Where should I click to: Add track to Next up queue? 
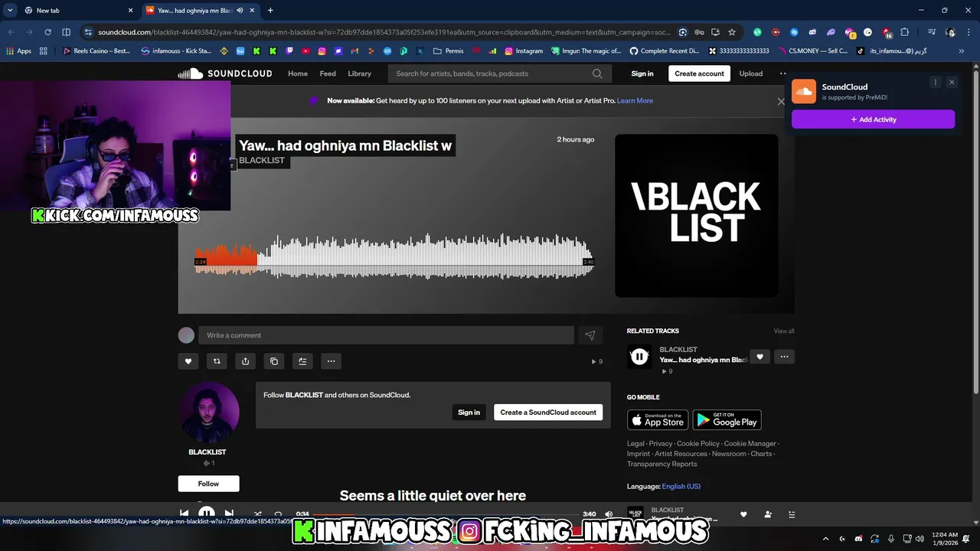coord(302,361)
